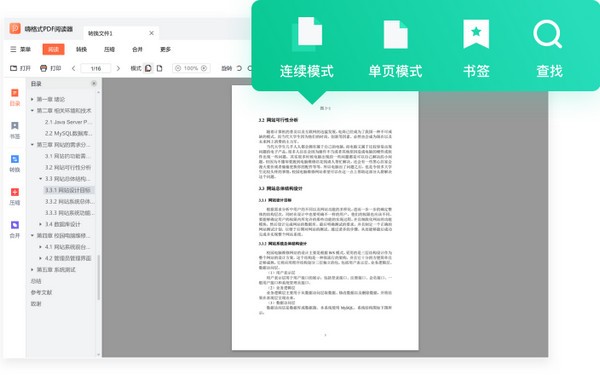600x375 pixels.
Task: Select the 致谢 outline entry
Action: pyautogui.click(x=36, y=304)
